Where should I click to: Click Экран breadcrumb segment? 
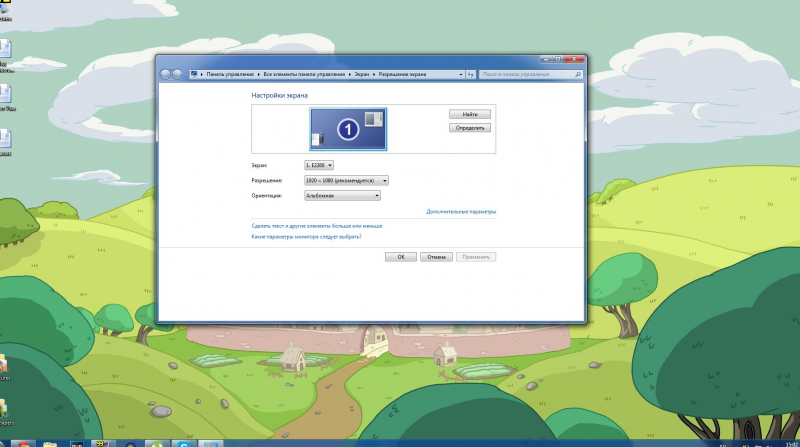(362, 74)
